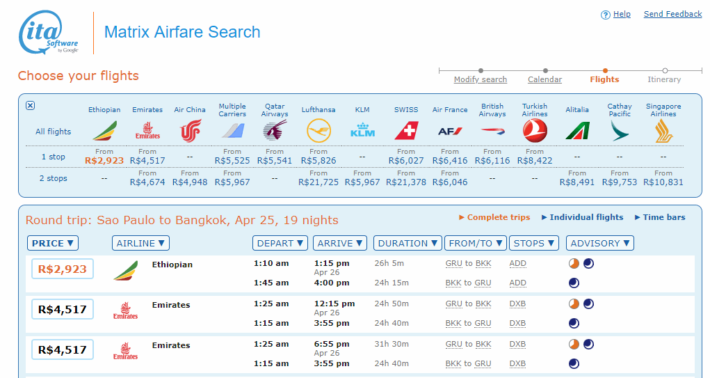The width and height of the screenshot is (710, 378).
Task: Select the Alitalia logo
Action: click(x=577, y=131)
